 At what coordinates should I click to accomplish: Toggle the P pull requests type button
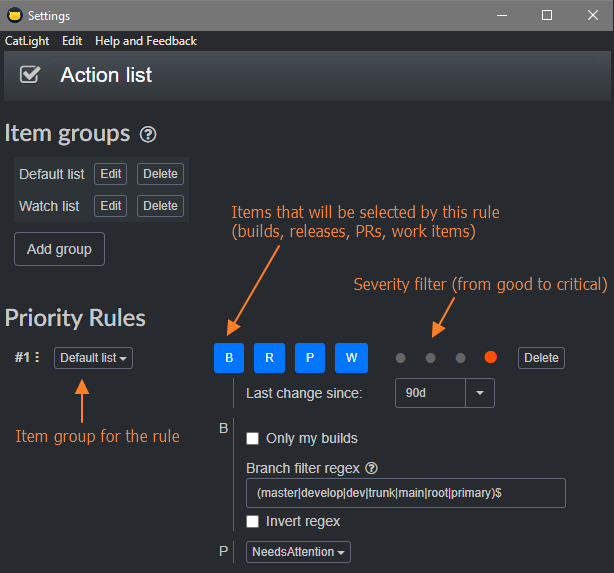pos(310,358)
